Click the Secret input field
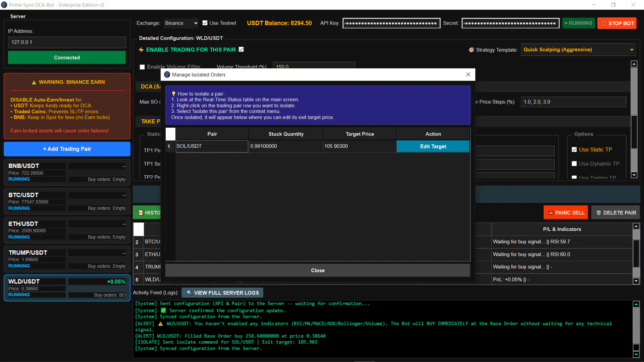Viewport: 644px width, 362px height. tap(510, 23)
